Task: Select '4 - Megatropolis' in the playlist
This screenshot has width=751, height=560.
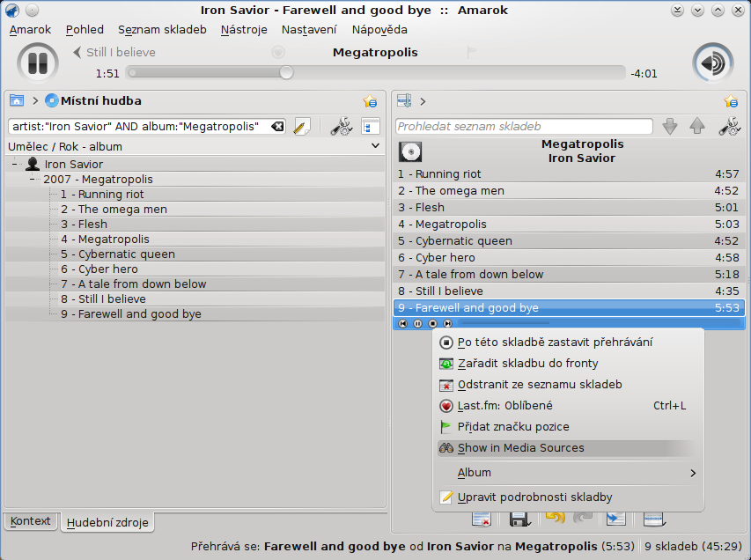Action: 569,225
